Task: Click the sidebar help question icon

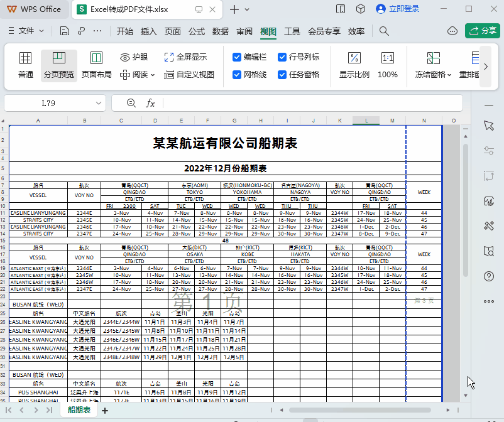Action: 488,276
